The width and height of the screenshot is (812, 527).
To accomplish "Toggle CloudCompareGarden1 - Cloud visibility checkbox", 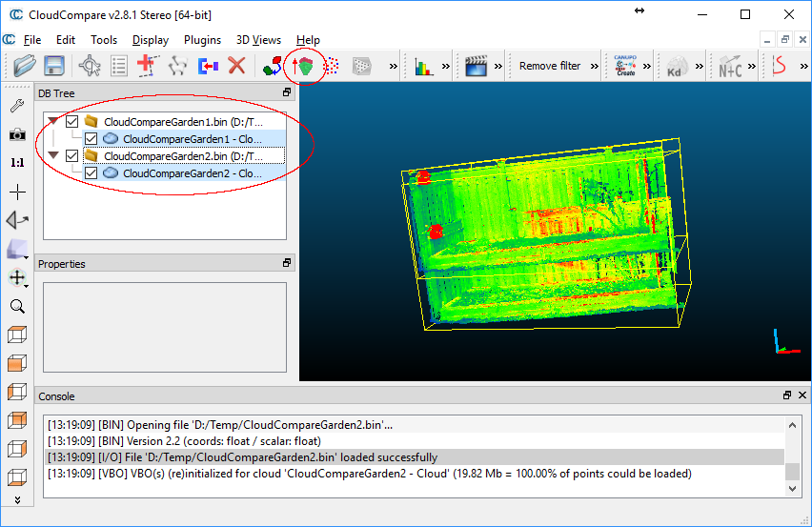I will pyautogui.click(x=91, y=139).
